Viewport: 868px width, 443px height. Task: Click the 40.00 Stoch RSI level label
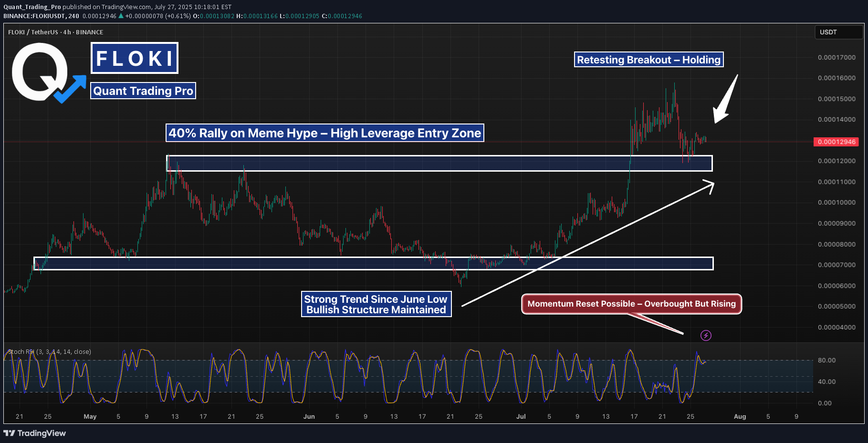826,381
